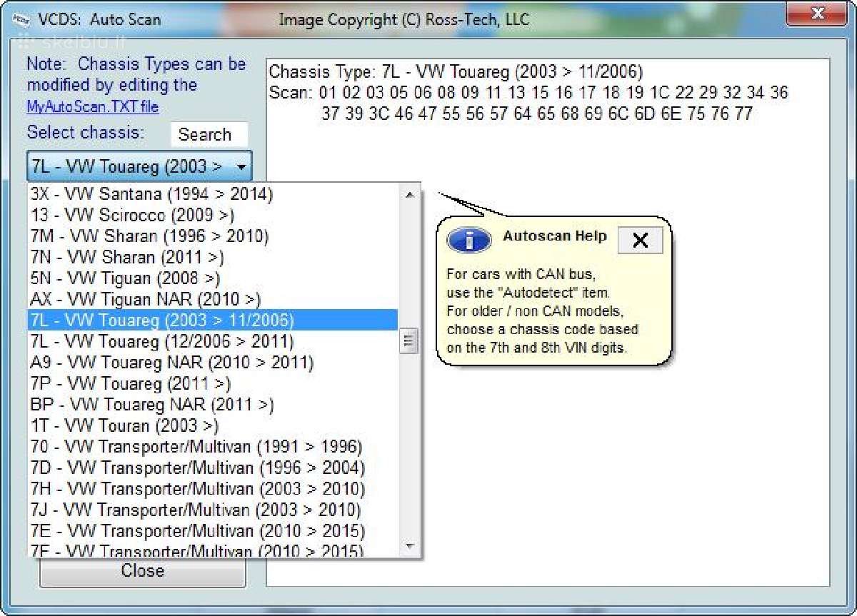
Task: Select 7M - VW Sharan (1996 > 2010)
Action: 213,236
